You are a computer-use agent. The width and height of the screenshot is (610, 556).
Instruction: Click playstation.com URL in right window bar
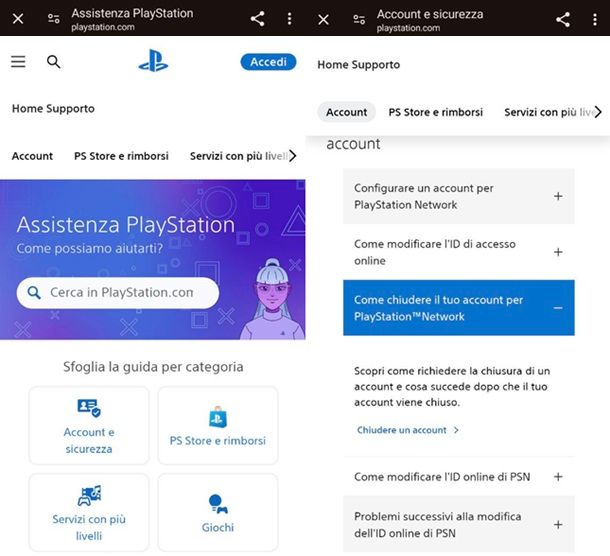click(408, 28)
